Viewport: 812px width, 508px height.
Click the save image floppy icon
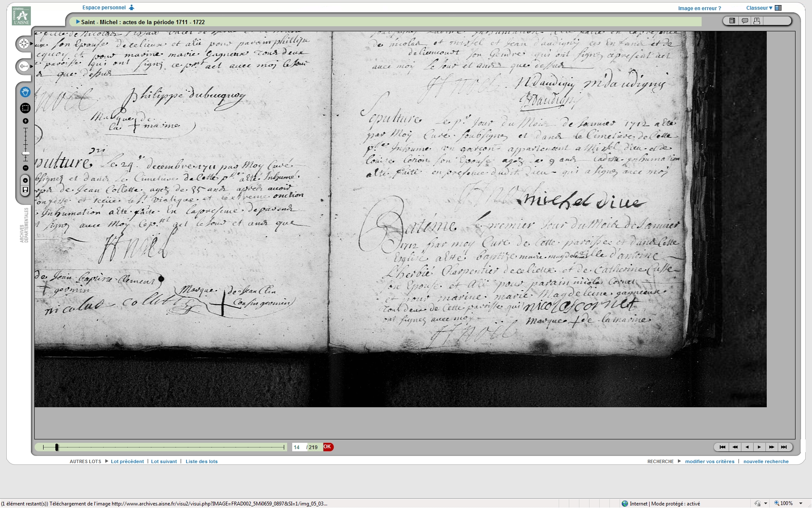25,190
